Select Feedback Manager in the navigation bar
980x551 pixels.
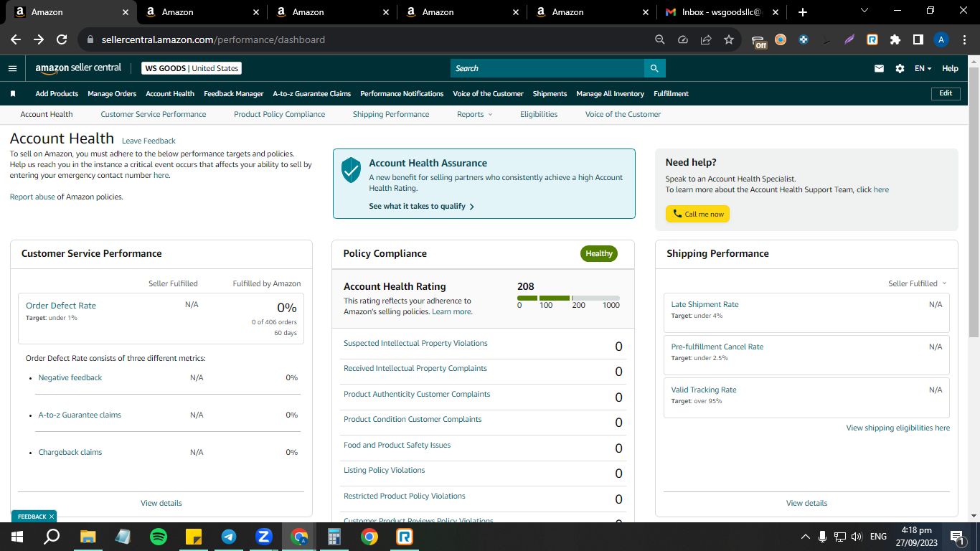234,94
